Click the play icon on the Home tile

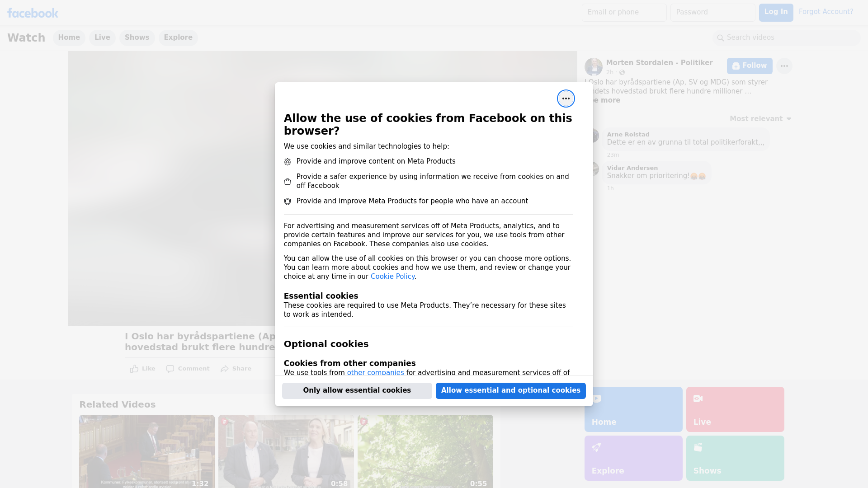pyautogui.click(x=596, y=399)
